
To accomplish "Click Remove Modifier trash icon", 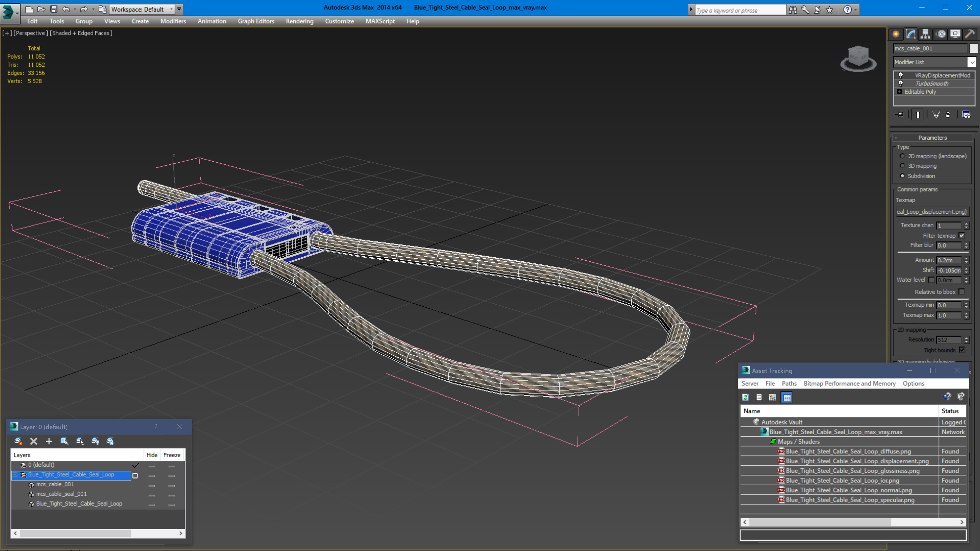I will pyautogui.click(x=948, y=115).
